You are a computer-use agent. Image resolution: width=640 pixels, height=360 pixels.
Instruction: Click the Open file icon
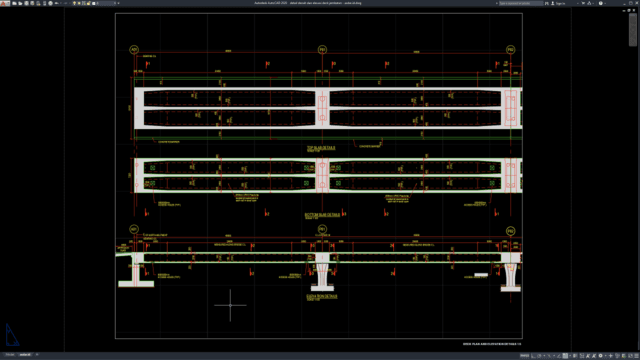click(20, 3)
